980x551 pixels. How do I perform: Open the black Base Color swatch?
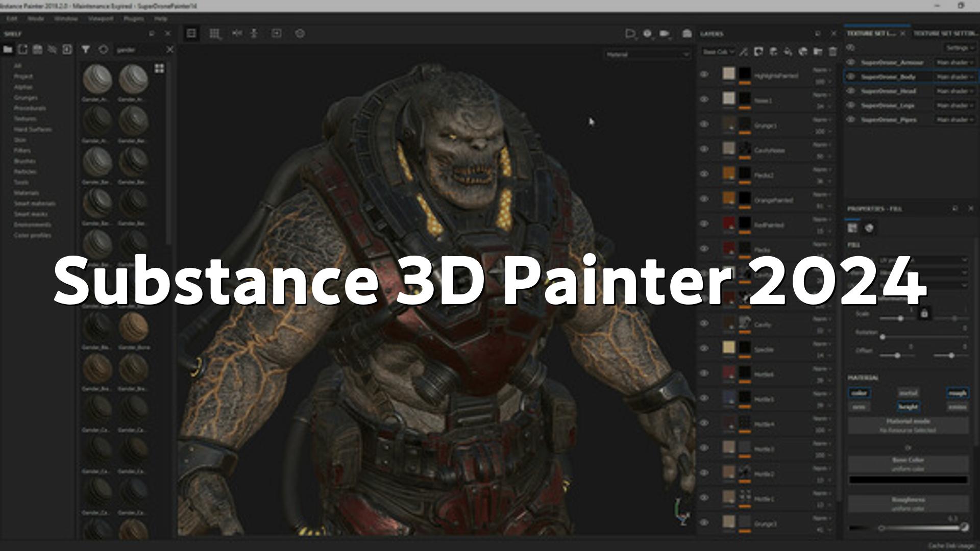[908, 480]
